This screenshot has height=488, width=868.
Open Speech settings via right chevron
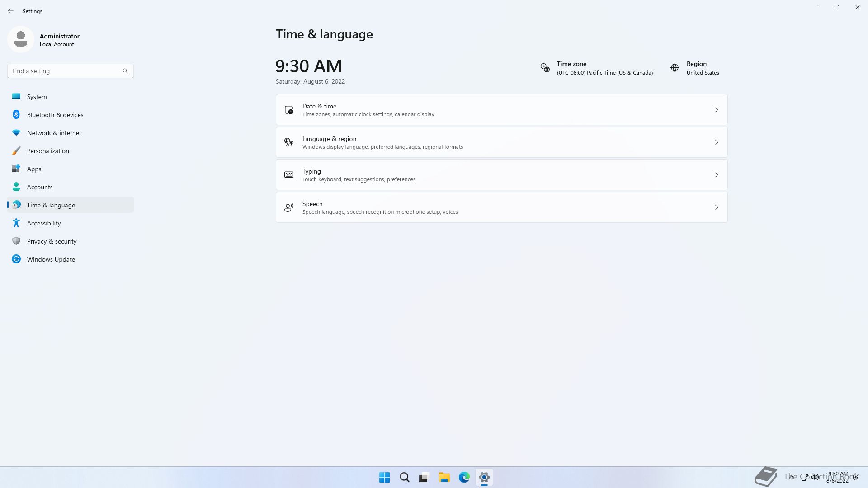pos(717,207)
